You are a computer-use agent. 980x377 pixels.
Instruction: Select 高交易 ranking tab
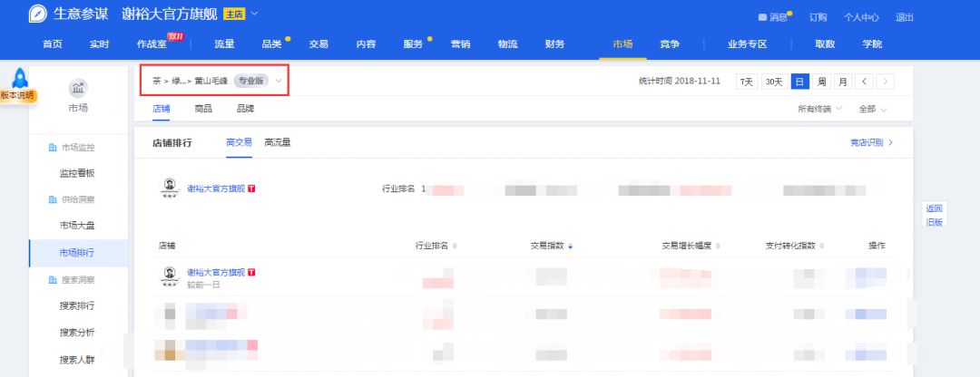[240, 142]
